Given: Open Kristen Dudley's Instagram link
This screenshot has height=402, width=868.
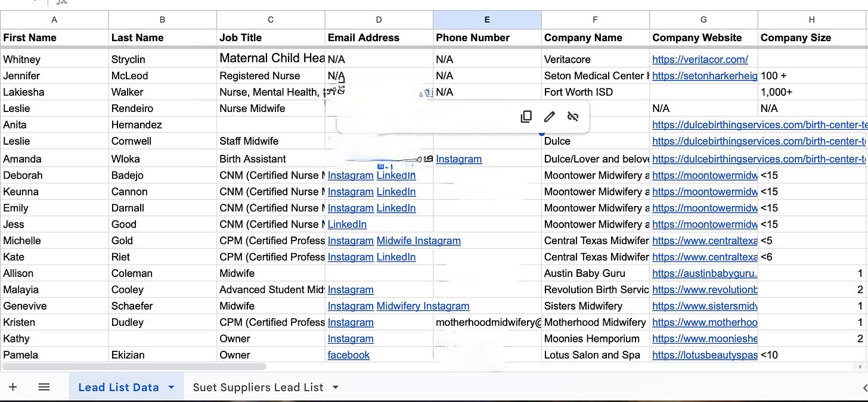Looking at the screenshot, I should point(351,322).
